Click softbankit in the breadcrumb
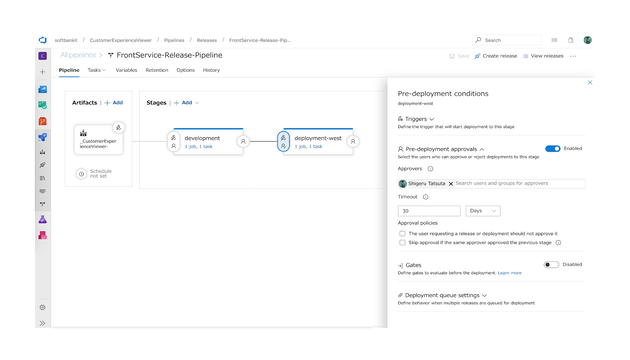 point(66,40)
